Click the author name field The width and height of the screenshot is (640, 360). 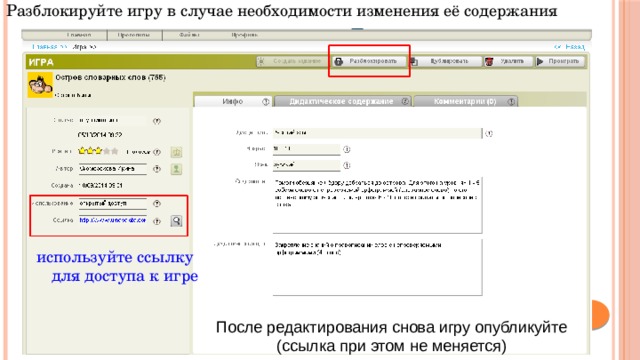(113, 169)
